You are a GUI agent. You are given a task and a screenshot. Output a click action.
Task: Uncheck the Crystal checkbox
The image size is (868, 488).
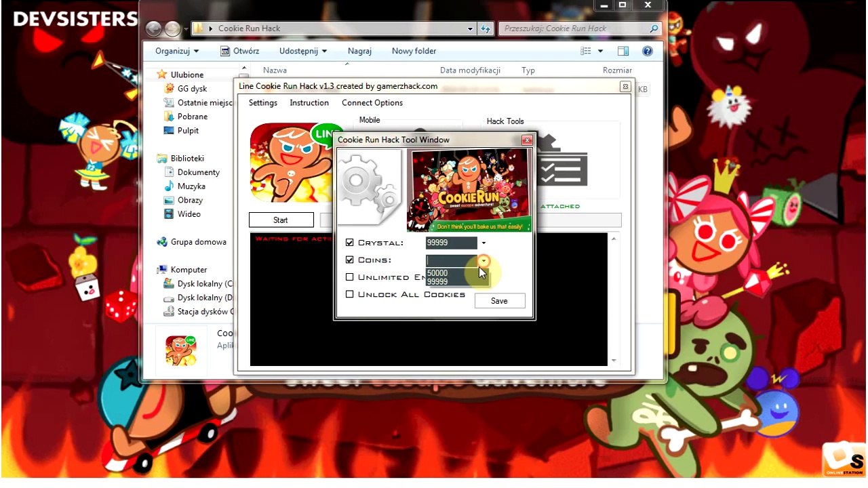tap(350, 243)
